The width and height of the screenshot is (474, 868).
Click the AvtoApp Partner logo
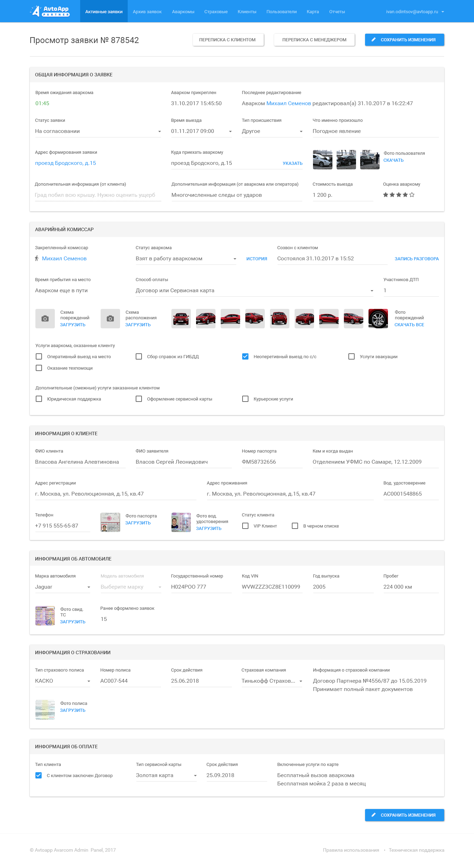point(50,11)
